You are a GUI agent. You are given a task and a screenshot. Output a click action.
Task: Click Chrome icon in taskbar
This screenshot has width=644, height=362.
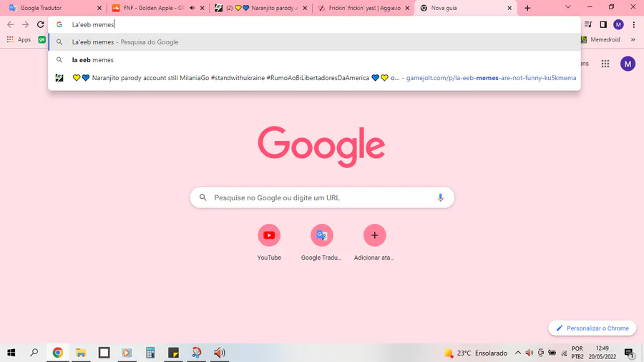pyautogui.click(x=57, y=353)
